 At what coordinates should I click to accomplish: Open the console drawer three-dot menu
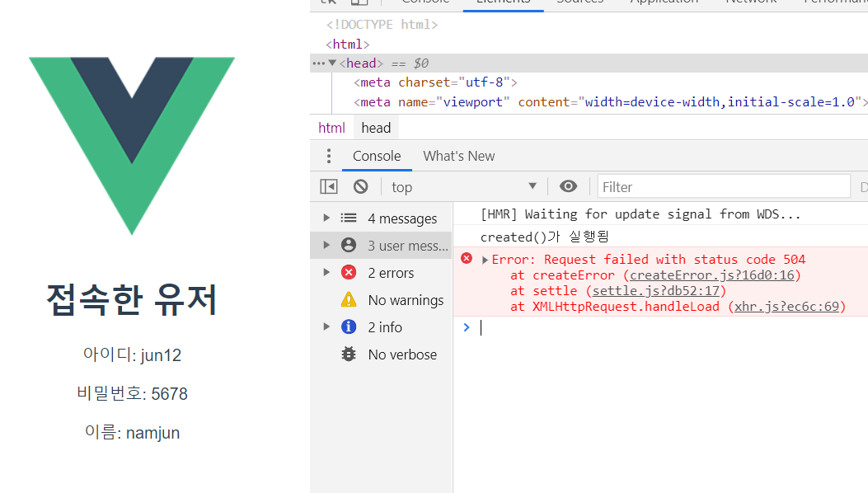click(329, 156)
